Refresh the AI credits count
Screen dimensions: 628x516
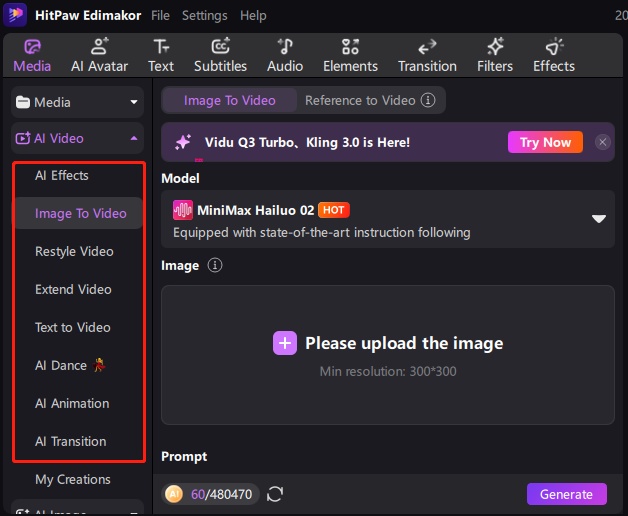275,494
